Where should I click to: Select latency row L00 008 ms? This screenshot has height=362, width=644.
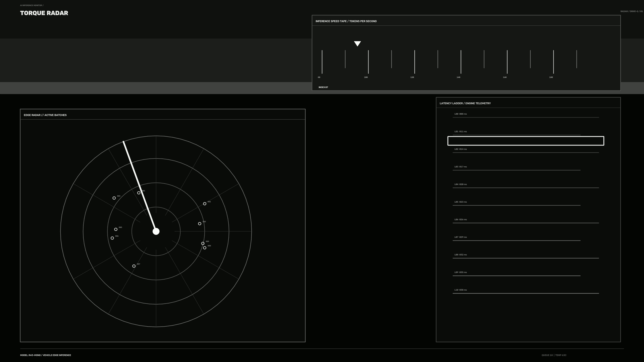tap(526, 115)
